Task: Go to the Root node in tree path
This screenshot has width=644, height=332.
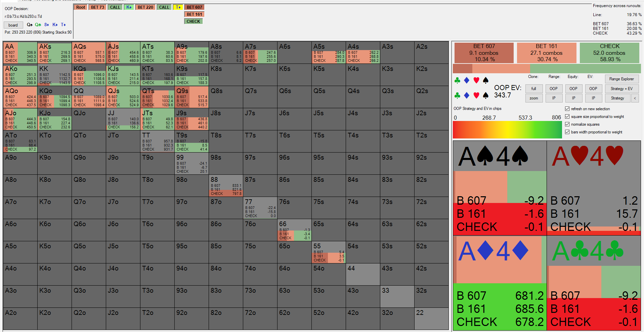Action: [81, 7]
